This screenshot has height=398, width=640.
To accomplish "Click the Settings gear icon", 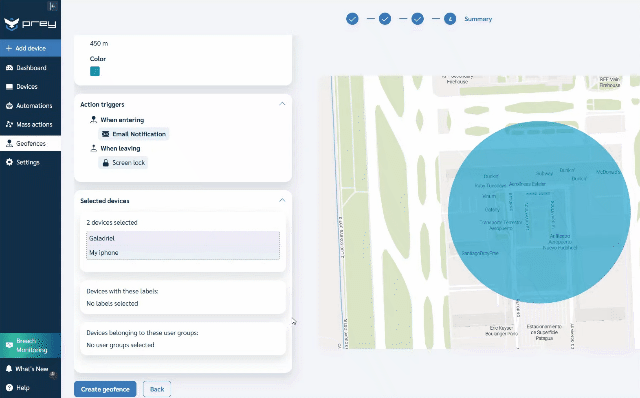I will [x=9, y=162].
